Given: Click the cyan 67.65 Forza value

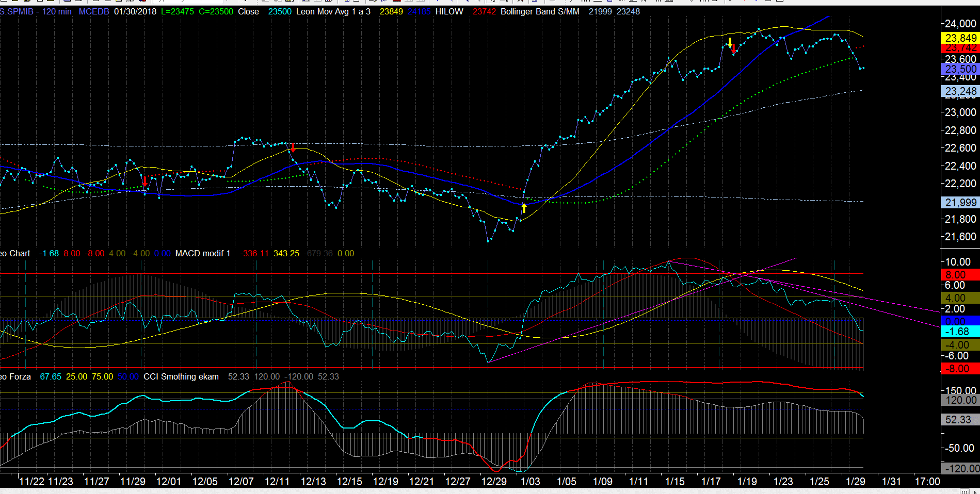Looking at the screenshot, I should (51, 376).
